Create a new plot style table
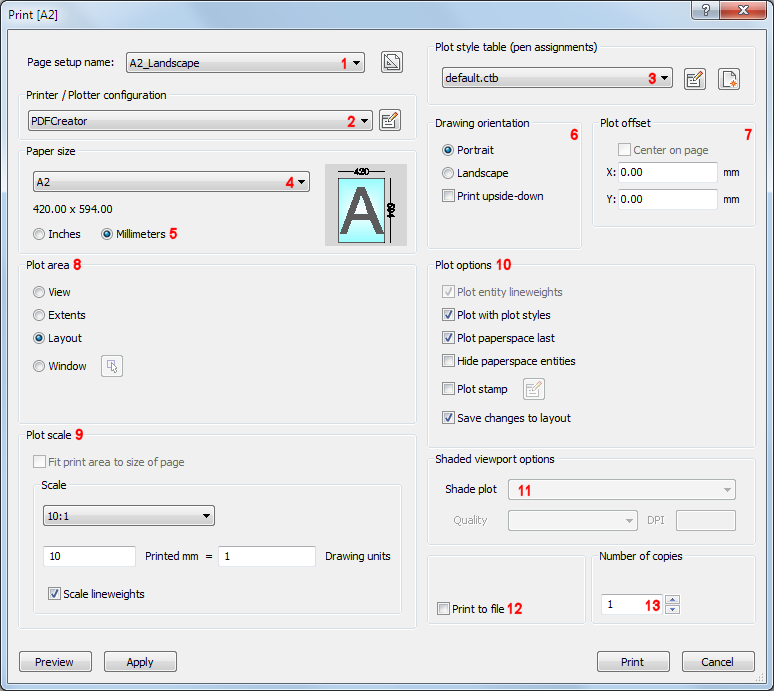The width and height of the screenshot is (774, 691). tap(729, 79)
